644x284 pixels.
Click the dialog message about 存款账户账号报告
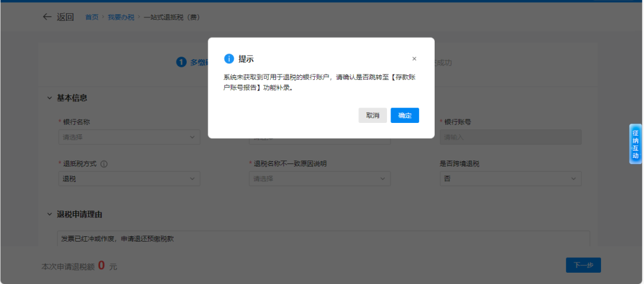pyautogui.click(x=320, y=82)
